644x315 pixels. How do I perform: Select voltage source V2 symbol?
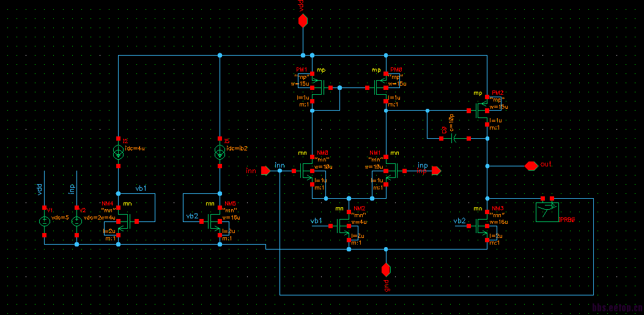tap(77, 221)
